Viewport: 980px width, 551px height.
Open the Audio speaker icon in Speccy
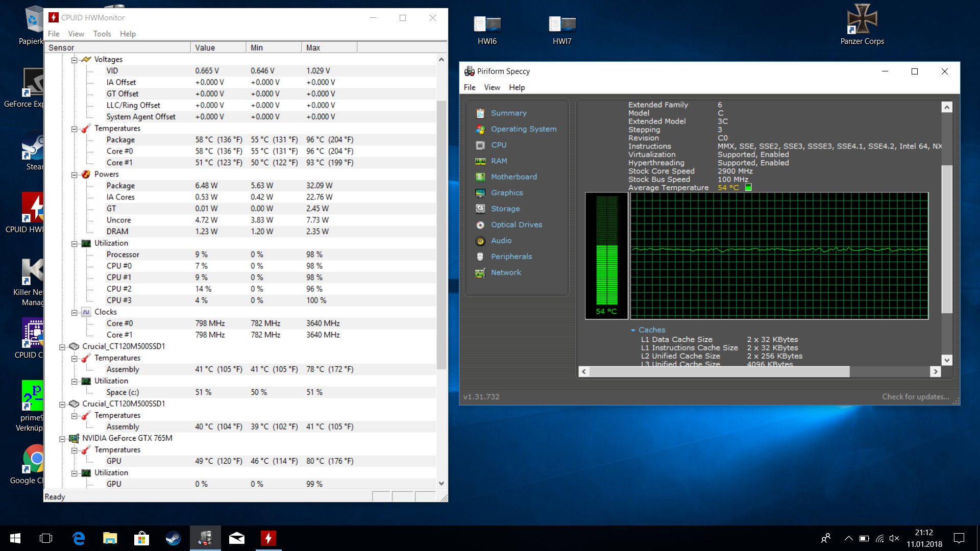[480, 241]
